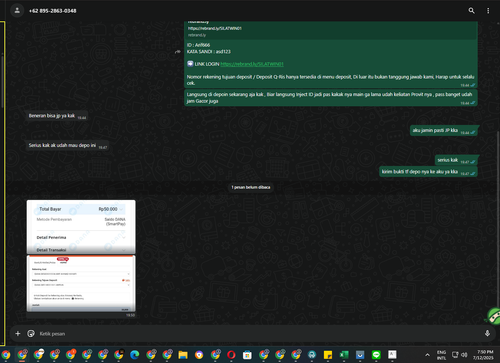The height and width of the screenshot is (363, 500).
Task: Select the 'Beneran bisa jp ya kak' message
Action: click(57, 116)
